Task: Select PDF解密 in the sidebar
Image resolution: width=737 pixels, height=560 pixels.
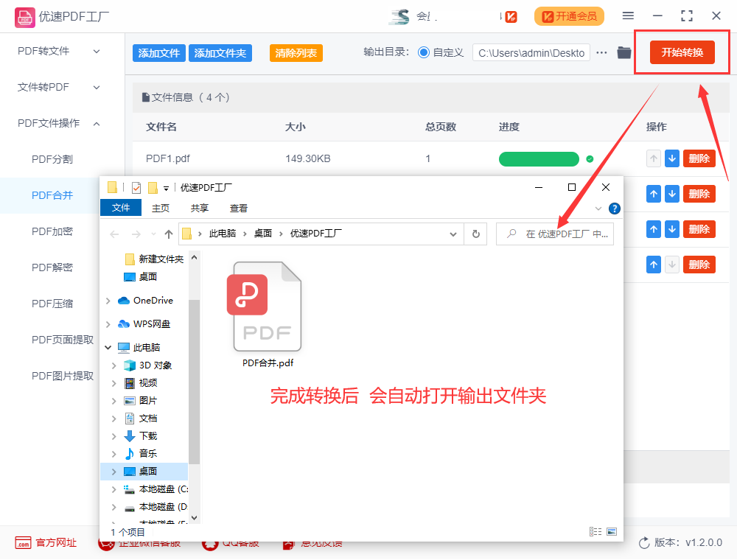Action: 52,267
